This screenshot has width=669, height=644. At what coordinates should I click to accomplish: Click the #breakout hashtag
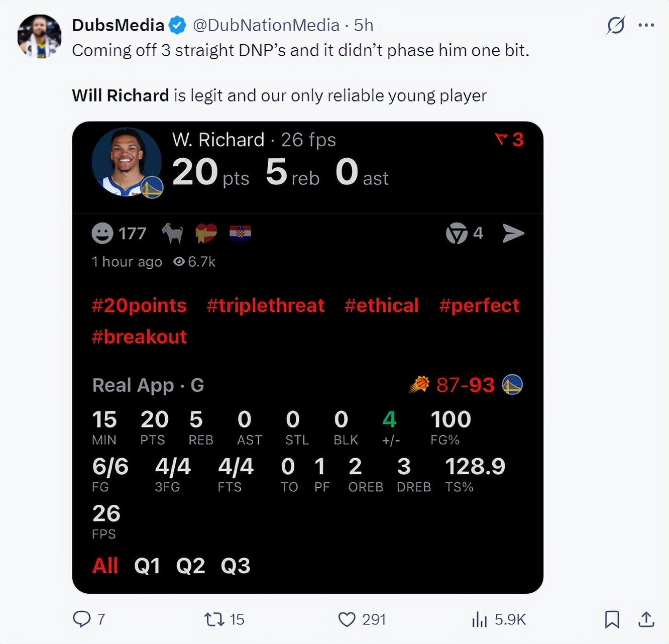coord(140,337)
